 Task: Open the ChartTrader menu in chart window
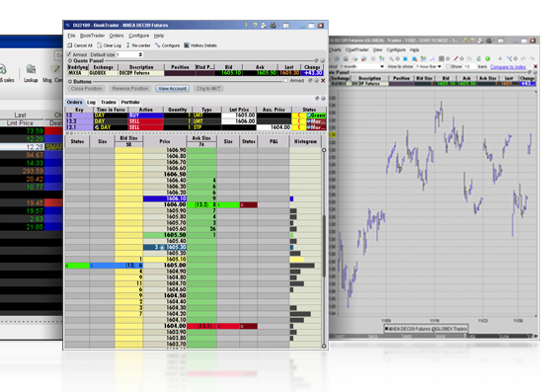tap(356, 50)
